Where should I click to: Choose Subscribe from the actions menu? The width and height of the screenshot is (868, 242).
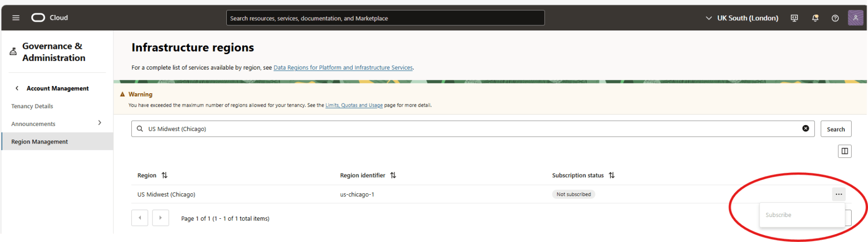point(778,215)
